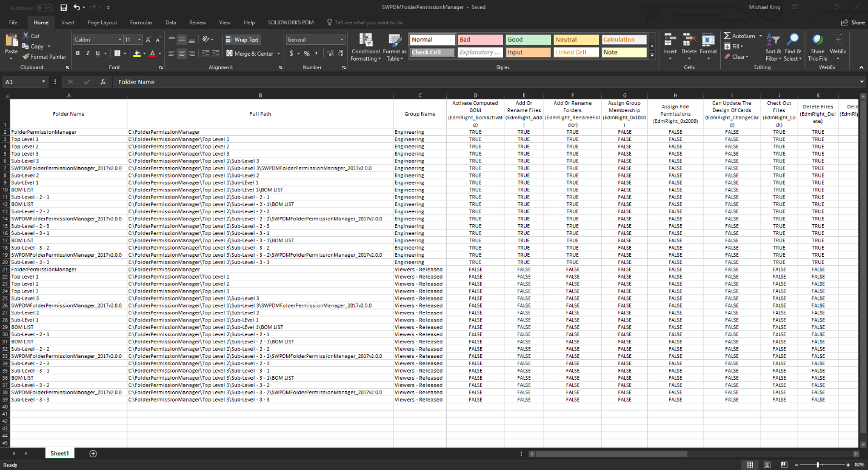Toggle Italic formatting
Viewport: 868px width, 470px height.
click(x=87, y=53)
